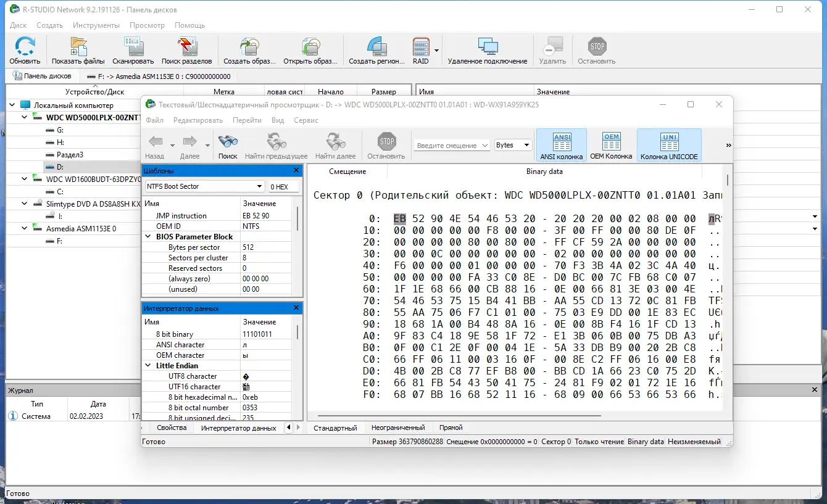Select drive G: in the device tree

(x=60, y=130)
